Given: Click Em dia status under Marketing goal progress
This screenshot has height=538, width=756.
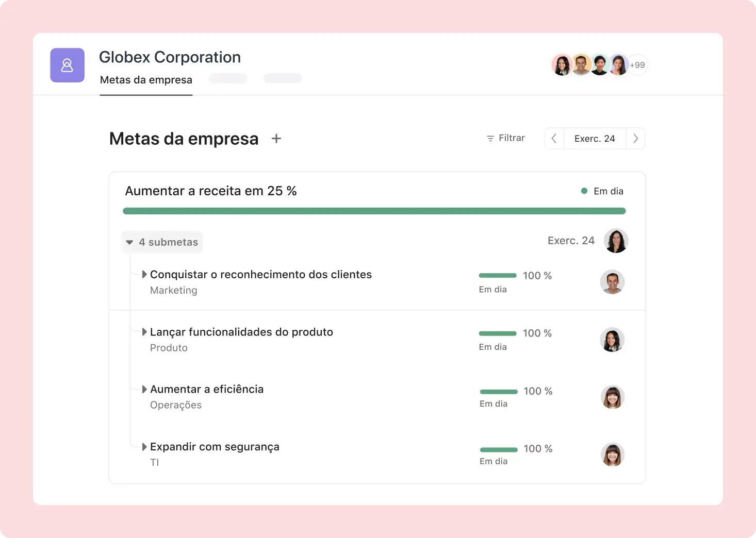Looking at the screenshot, I should click(492, 290).
